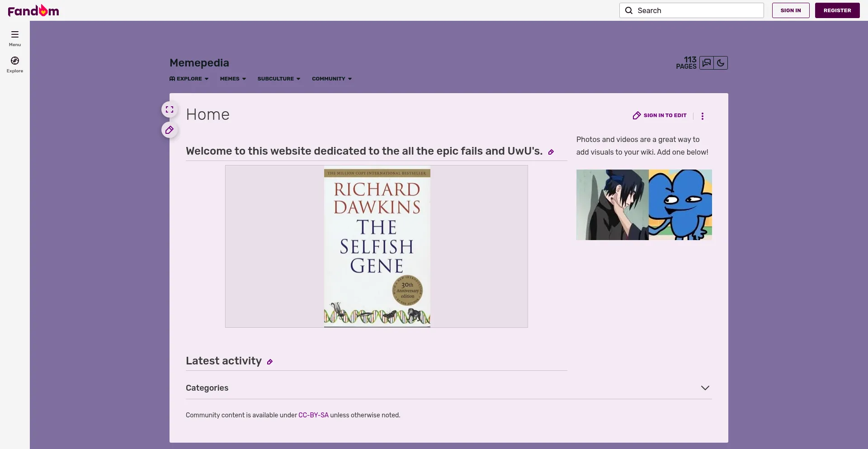The width and height of the screenshot is (868, 449).
Task: Edit the Latest activity section pencil
Action: (270, 362)
